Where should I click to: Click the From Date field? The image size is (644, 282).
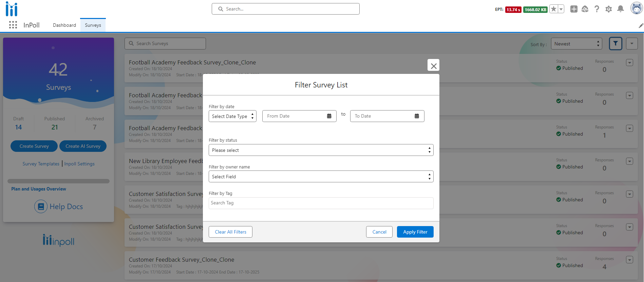(299, 116)
